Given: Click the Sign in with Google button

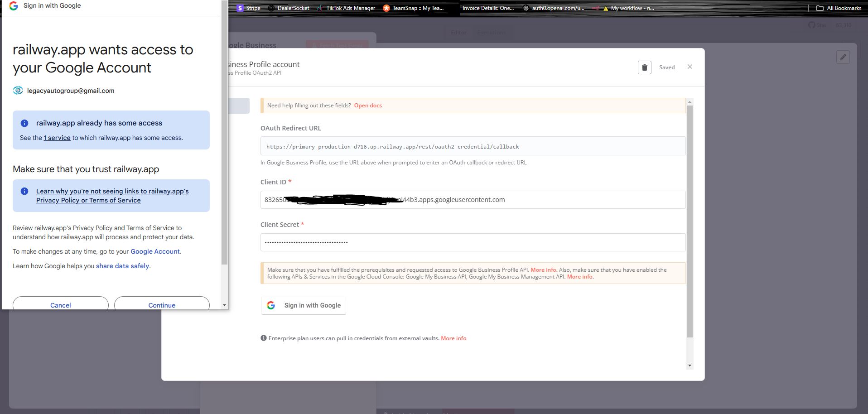Looking at the screenshot, I should (304, 305).
